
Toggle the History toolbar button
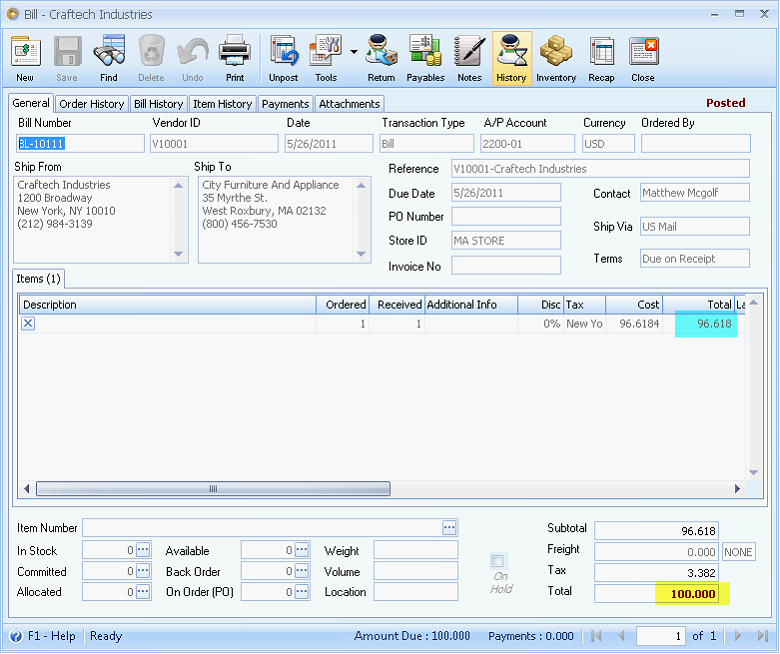tap(511, 58)
